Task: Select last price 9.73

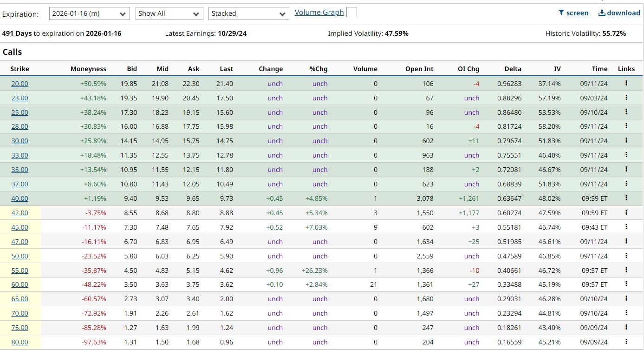Action: tap(226, 198)
